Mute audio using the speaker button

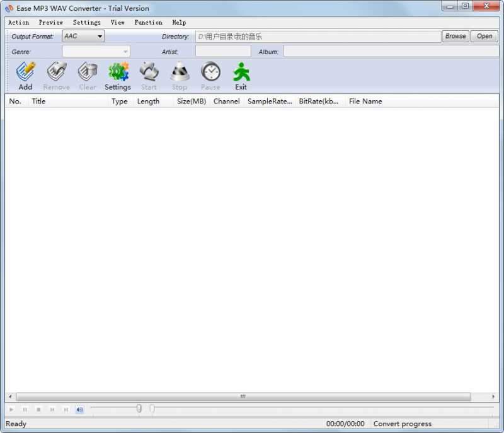[x=79, y=409]
